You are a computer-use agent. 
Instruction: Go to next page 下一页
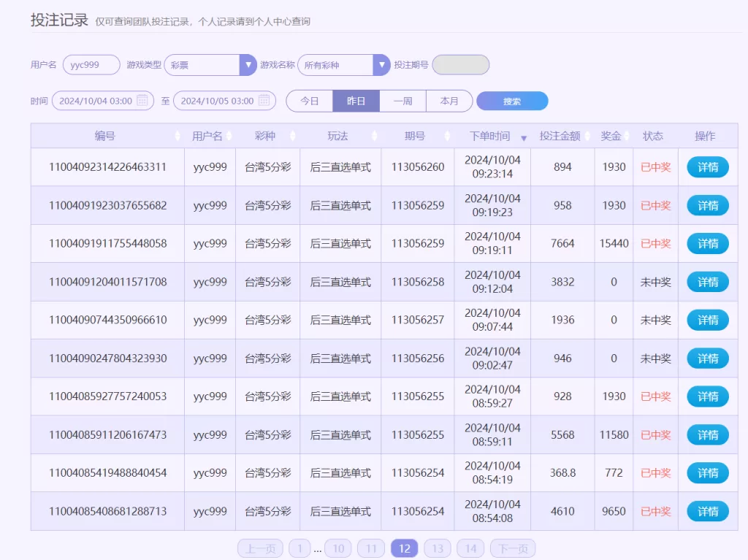[513, 548]
